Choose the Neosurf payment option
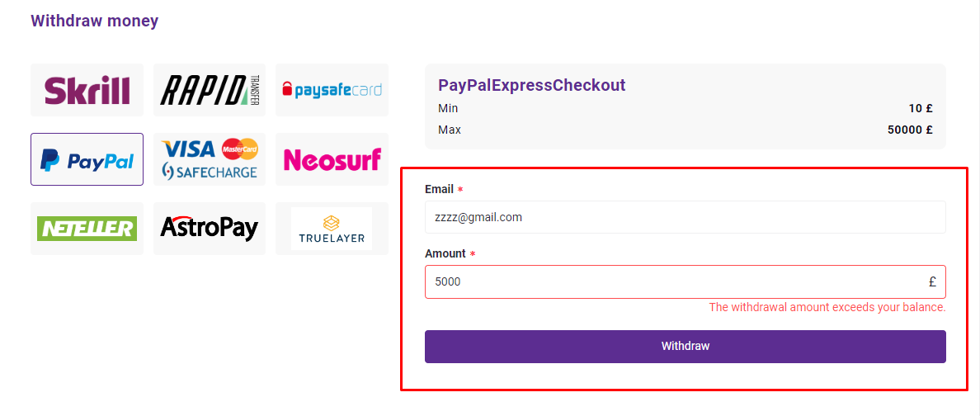This screenshot has width=980, height=416. (332, 159)
